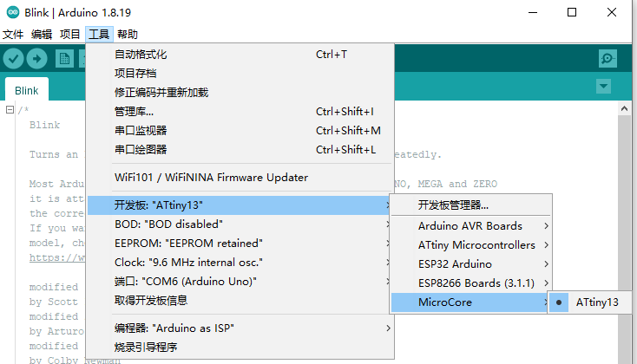
Task: Open 管理库... library manager entry
Action: [240, 112]
